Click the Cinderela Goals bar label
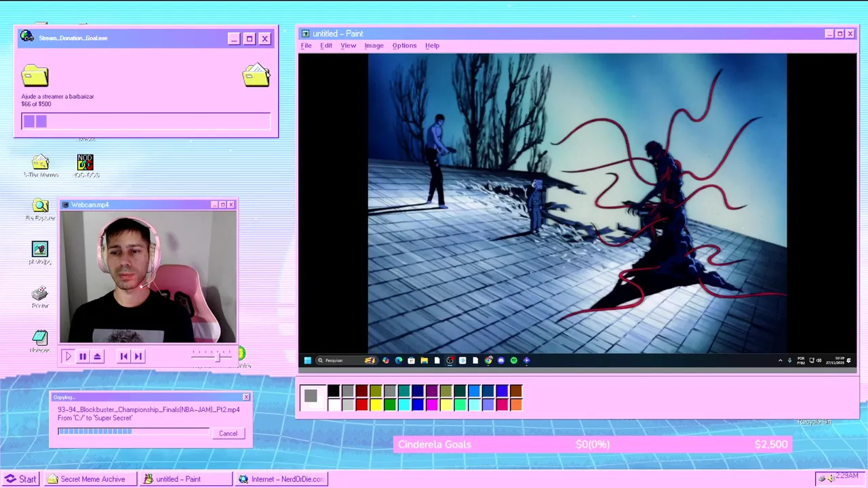 pos(435,445)
